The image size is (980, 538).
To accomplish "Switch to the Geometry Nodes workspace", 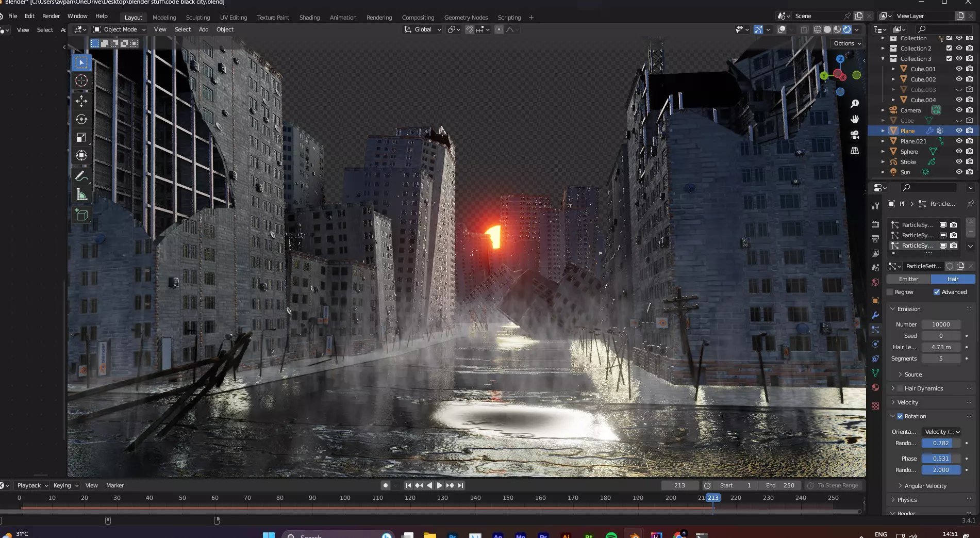I will click(x=466, y=18).
